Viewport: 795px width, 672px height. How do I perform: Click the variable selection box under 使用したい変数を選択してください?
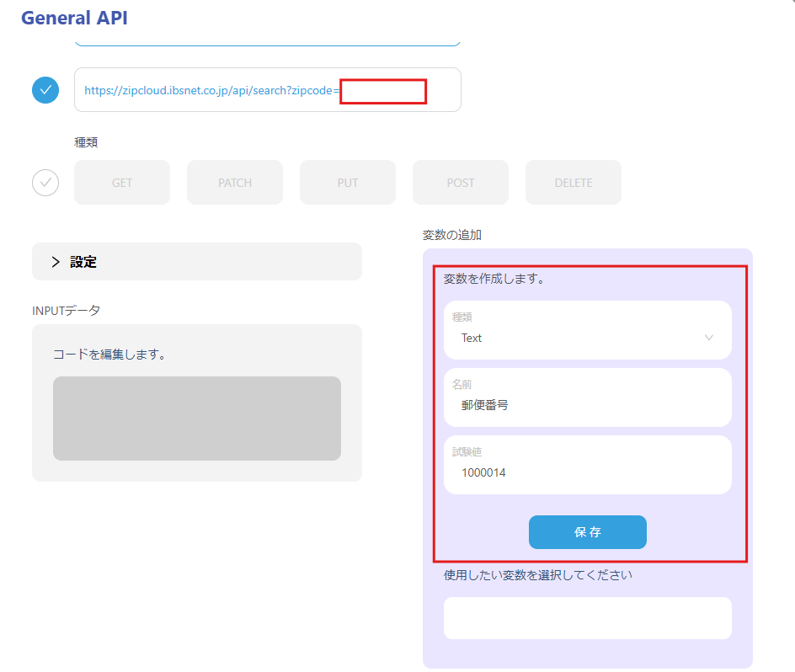pyautogui.click(x=588, y=618)
